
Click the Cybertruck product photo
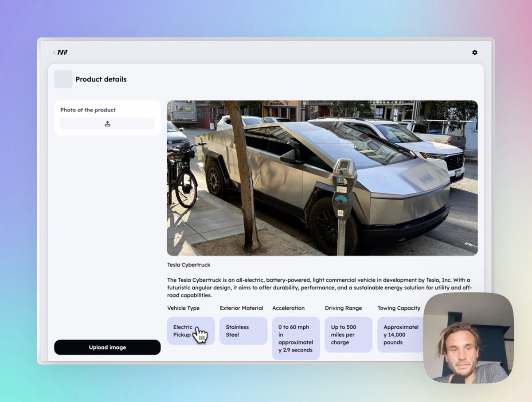coord(322,178)
